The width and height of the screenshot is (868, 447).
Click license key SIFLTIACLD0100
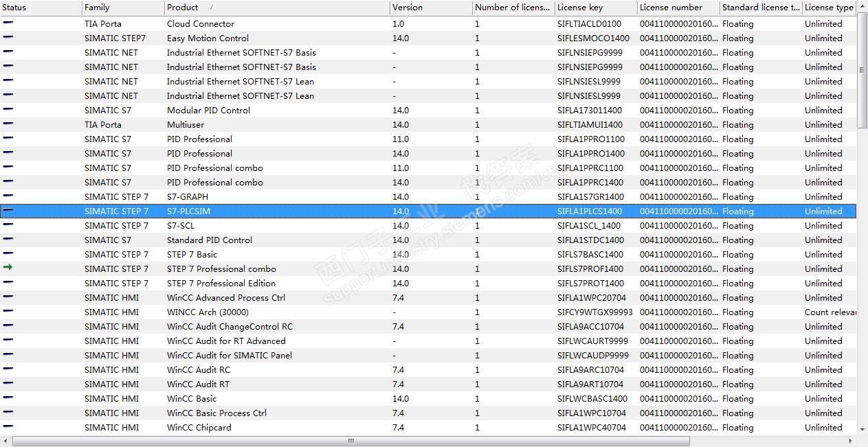click(x=589, y=23)
